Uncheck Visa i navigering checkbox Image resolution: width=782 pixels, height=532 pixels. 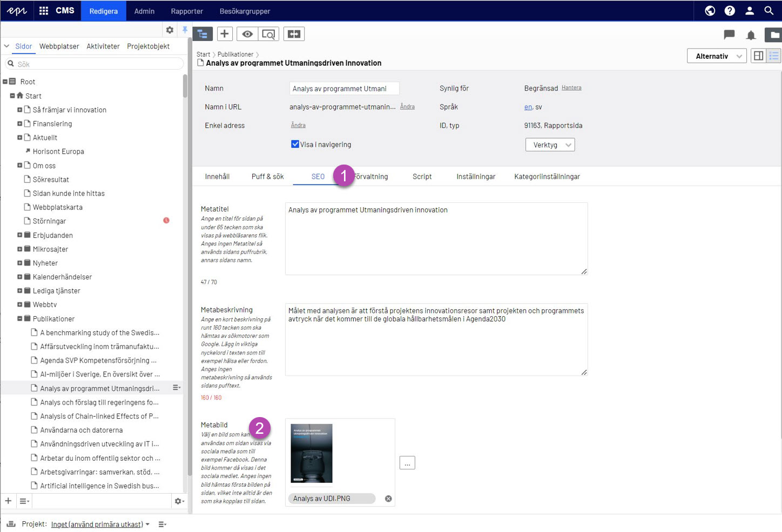click(x=295, y=144)
